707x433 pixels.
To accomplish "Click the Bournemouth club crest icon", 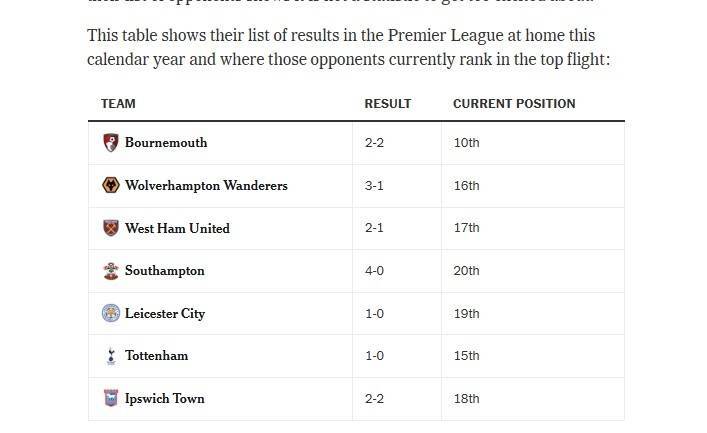I will 111,142.
